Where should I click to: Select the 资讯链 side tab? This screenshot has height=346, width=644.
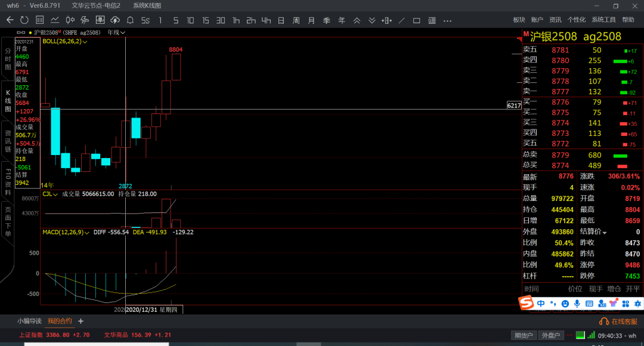tap(8, 141)
